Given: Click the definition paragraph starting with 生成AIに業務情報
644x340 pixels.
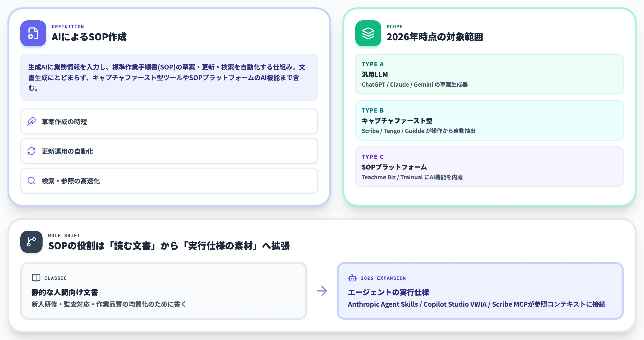Looking at the screenshot, I should pos(167,77).
